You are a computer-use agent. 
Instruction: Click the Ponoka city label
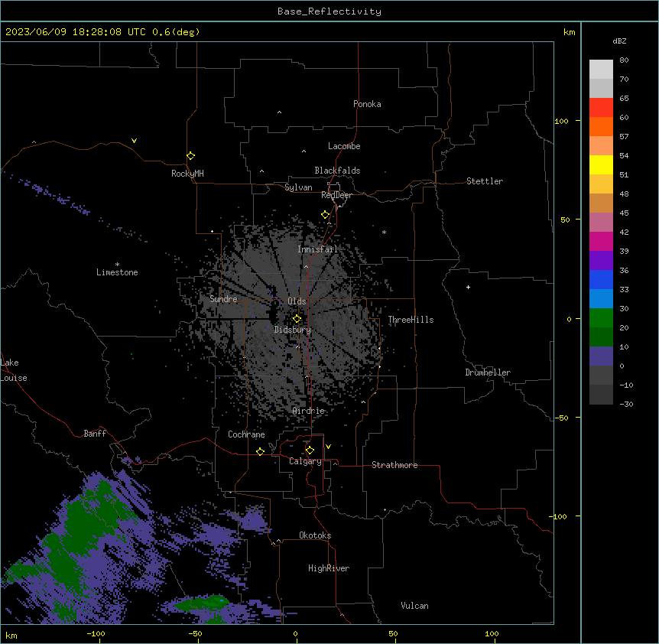tap(367, 104)
